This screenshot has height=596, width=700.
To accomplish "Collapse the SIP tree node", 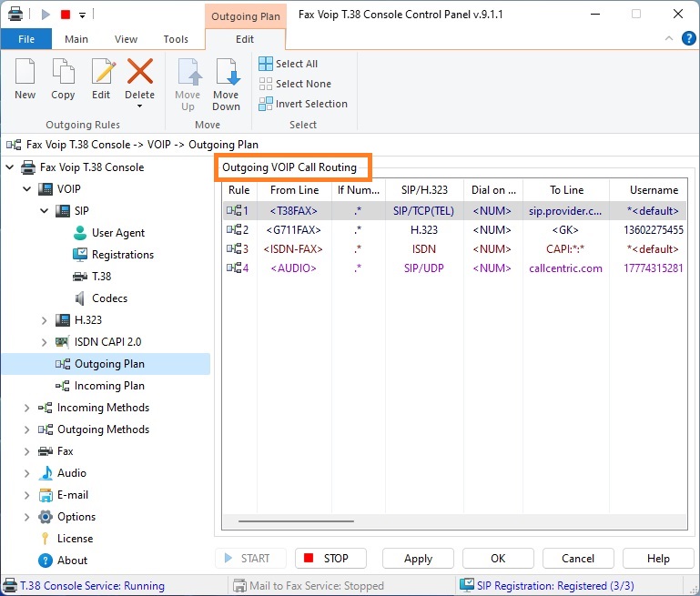I will tap(45, 210).
